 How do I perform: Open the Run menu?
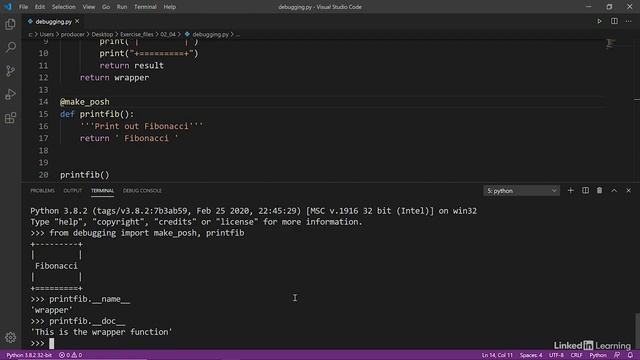(122, 7)
